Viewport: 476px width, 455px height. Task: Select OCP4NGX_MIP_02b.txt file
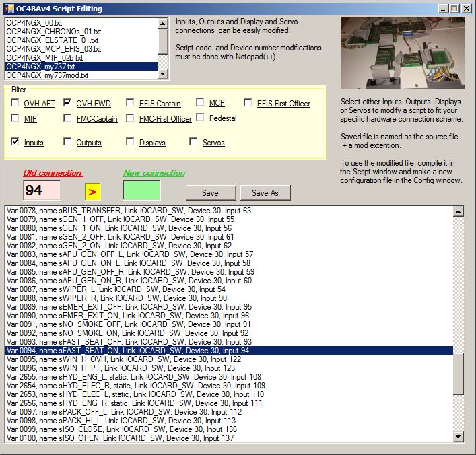pyautogui.click(x=81, y=58)
